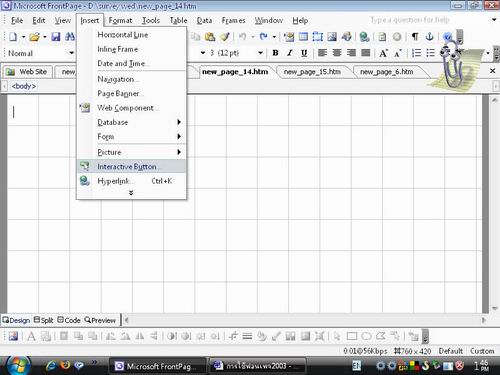The width and height of the screenshot is (500, 375).
Task: Click the Insert Table icon in toolbar
Action: click(x=303, y=36)
